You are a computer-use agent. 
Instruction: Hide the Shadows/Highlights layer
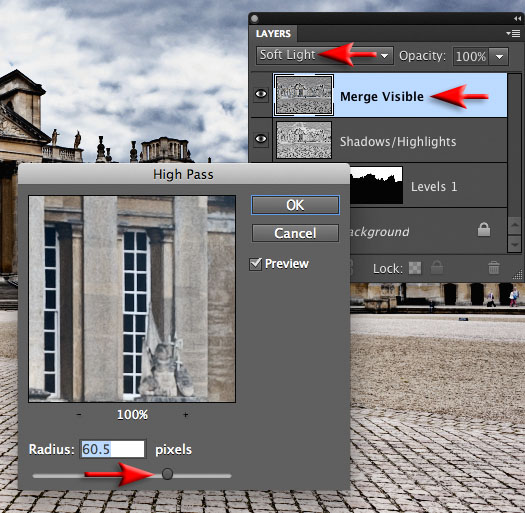point(261,139)
